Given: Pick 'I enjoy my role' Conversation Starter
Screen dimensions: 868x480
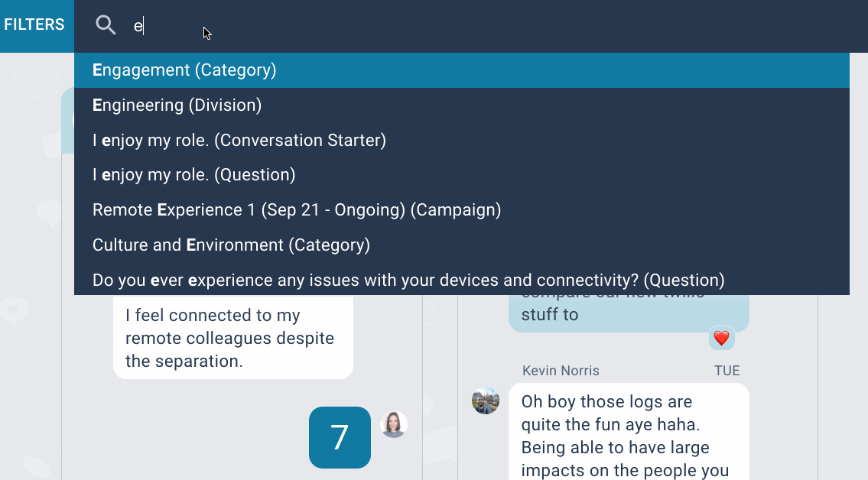Looking at the screenshot, I should [x=239, y=141].
